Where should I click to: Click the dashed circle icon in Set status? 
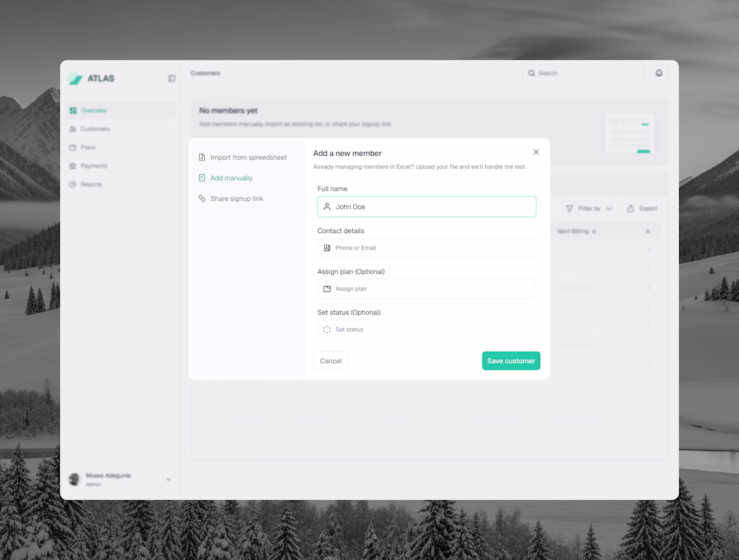327,330
